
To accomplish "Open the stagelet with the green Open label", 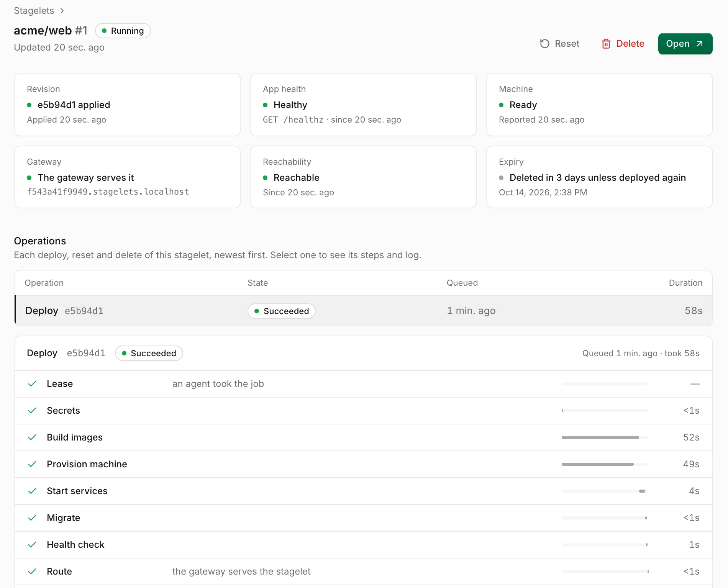I will coord(677,44).
